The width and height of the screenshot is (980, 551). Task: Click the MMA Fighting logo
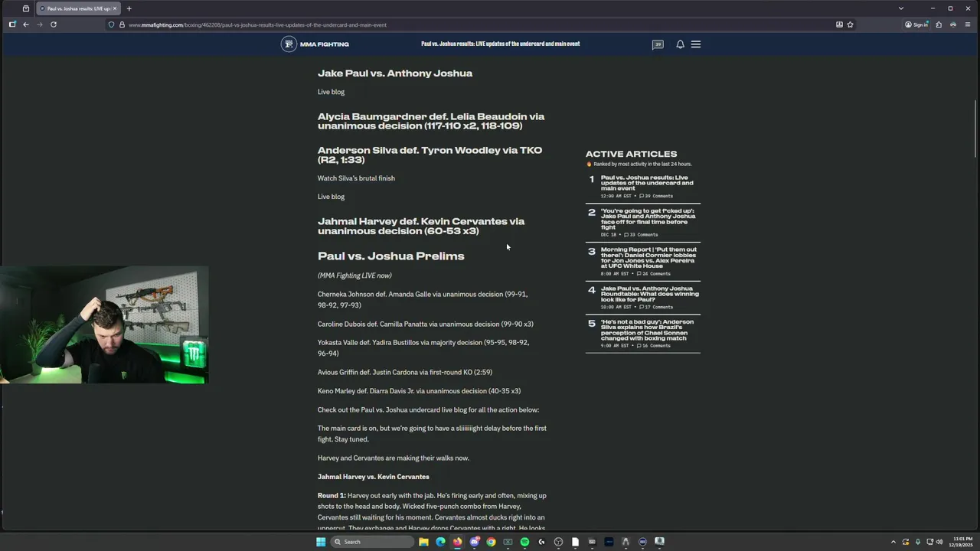pyautogui.click(x=315, y=44)
